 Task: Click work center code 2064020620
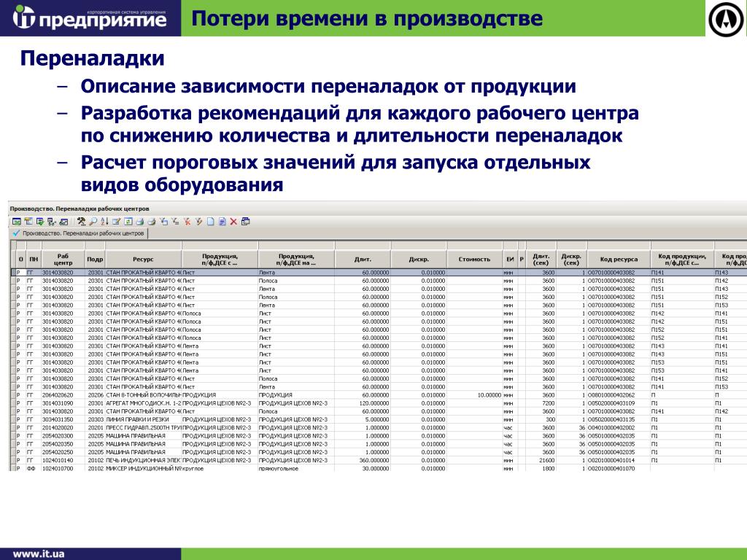[x=58, y=395]
